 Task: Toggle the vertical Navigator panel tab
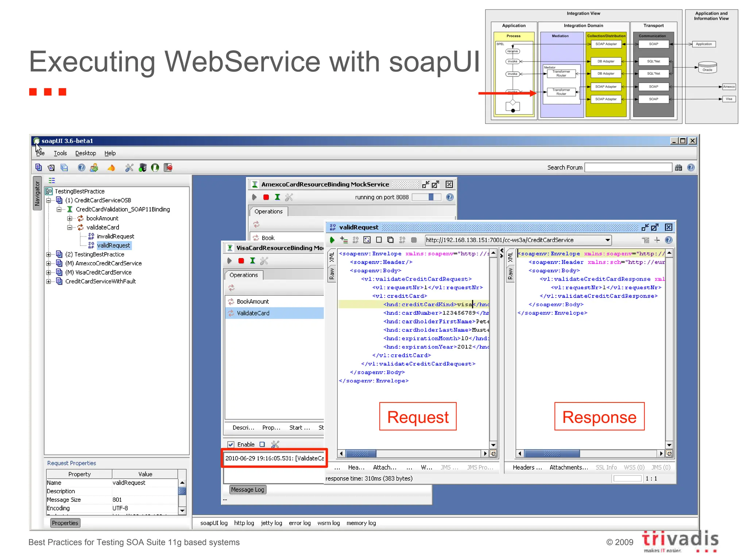[x=37, y=194]
